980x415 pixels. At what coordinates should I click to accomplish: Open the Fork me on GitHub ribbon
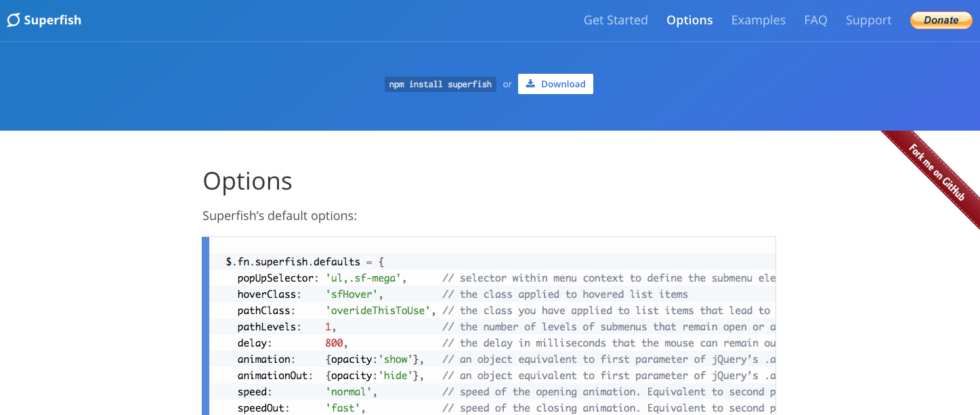[x=936, y=172]
